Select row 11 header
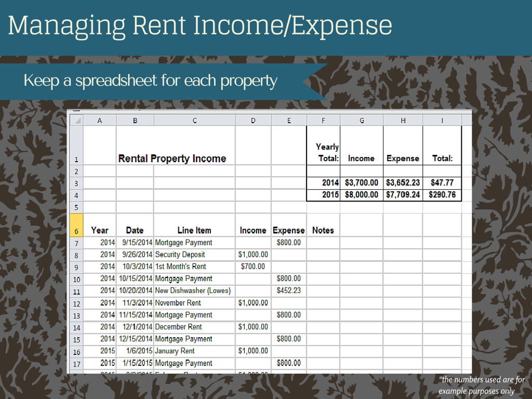Screen dimensions: 532x399 76,291
